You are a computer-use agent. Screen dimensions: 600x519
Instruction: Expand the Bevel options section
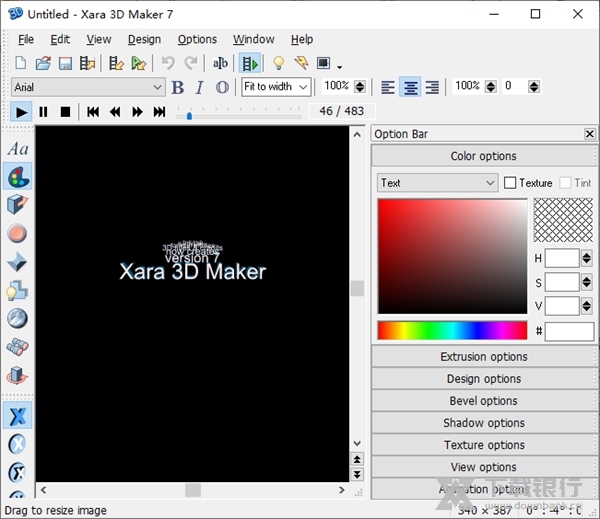(x=483, y=401)
